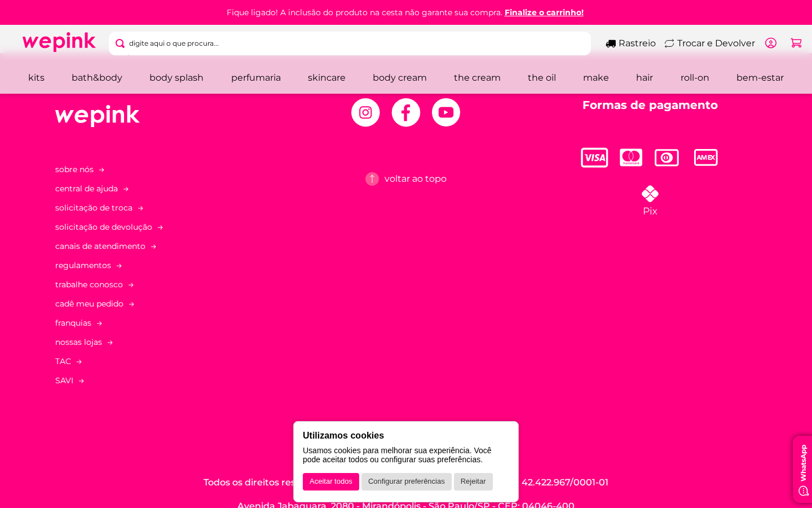This screenshot has height=508, width=812.
Task: Open the perfumaria menu
Action: pos(256,78)
